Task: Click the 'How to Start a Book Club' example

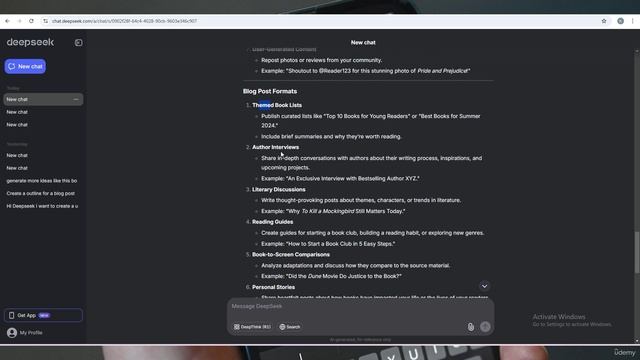Action: pos(328,244)
